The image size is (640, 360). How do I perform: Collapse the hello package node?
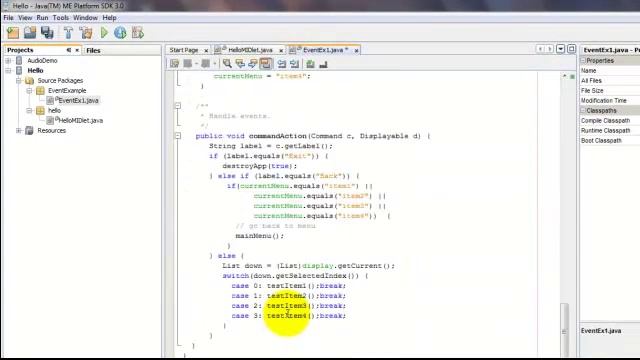[29, 111]
